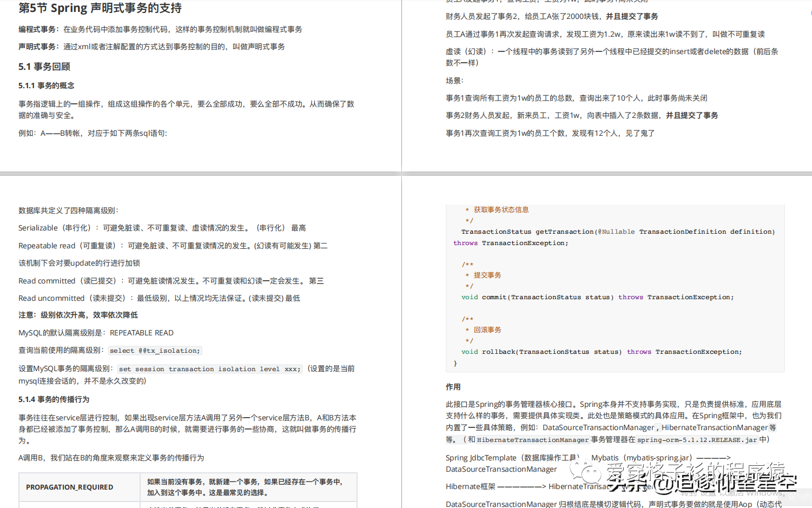This screenshot has height=508, width=812.
Task: Select the "Read committed (读已提交)" line
Action: point(171,281)
